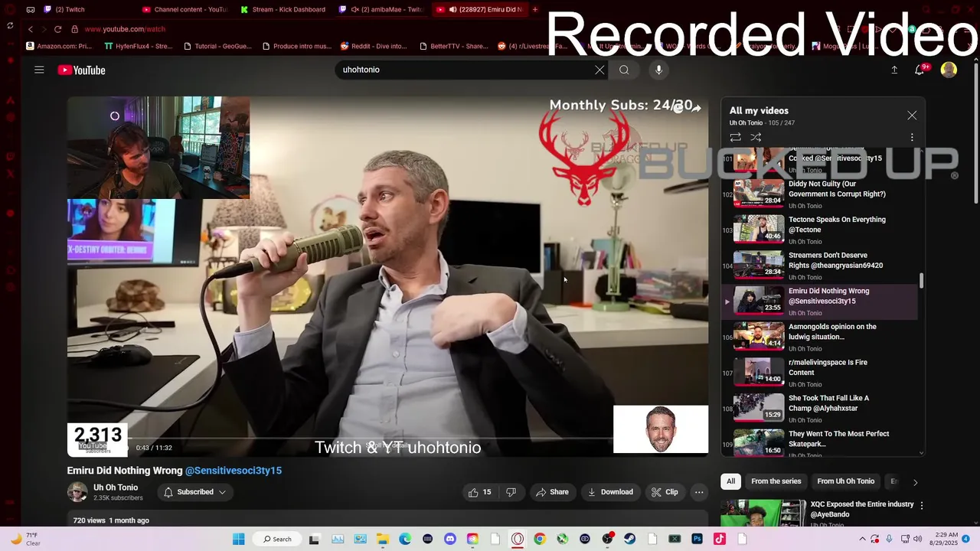The width and height of the screenshot is (980, 551).
Task: Like the video with 15 likes
Action: [479, 492]
